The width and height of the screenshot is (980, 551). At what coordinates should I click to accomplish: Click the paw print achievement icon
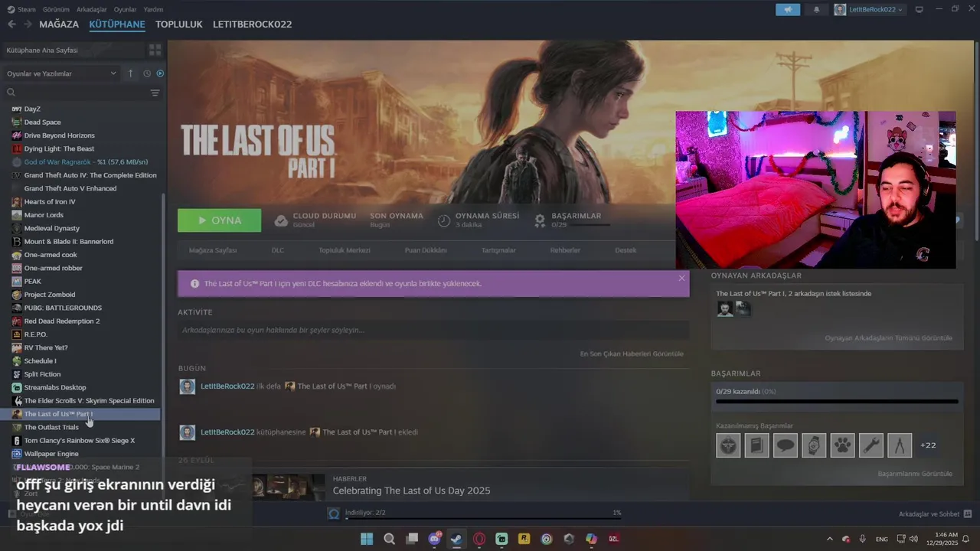(x=843, y=445)
